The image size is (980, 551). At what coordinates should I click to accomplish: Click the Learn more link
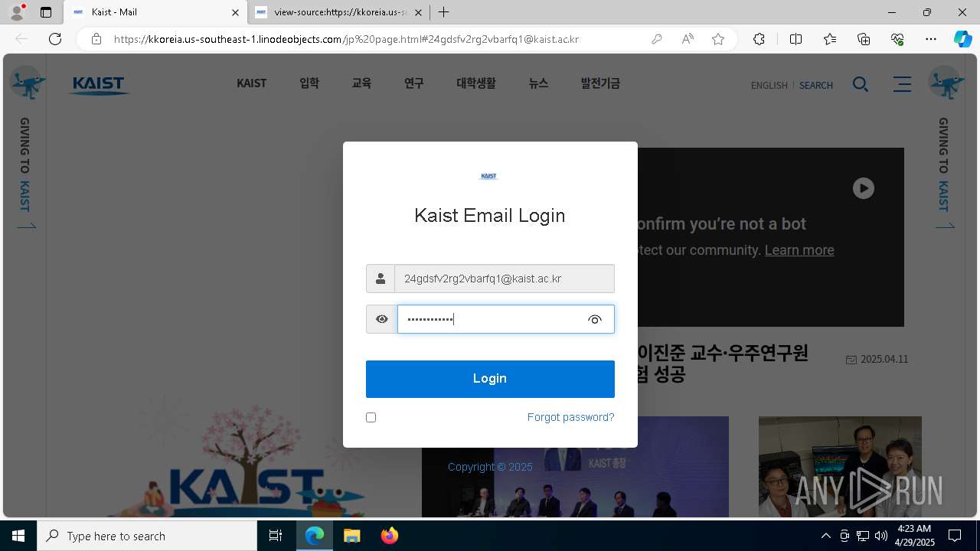click(799, 250)
